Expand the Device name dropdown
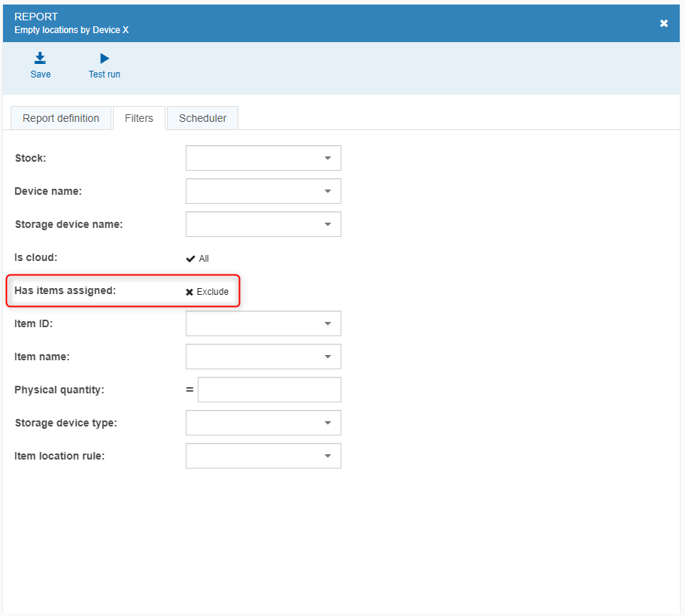 pyautogui.click(x=263, y=191)
